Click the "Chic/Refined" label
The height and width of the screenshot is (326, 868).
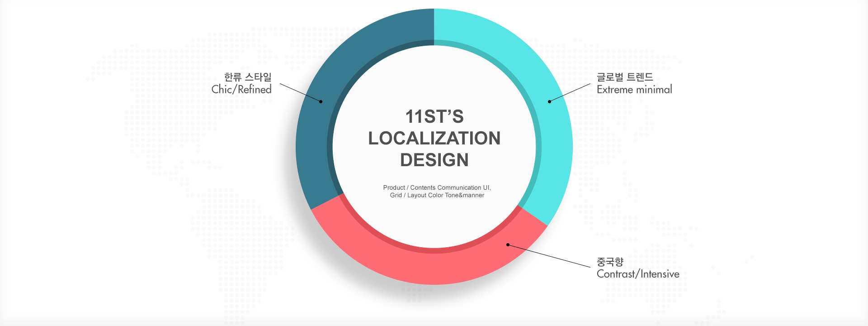point(241,89)
